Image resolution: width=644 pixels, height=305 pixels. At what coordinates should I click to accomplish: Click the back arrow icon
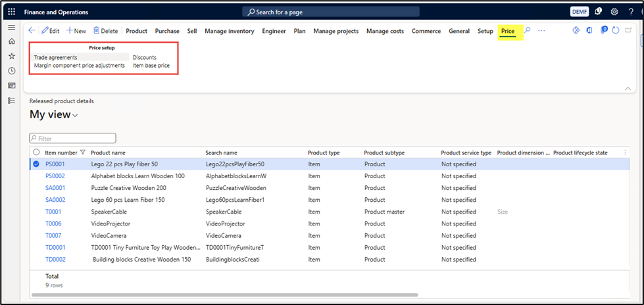[32, 30]
